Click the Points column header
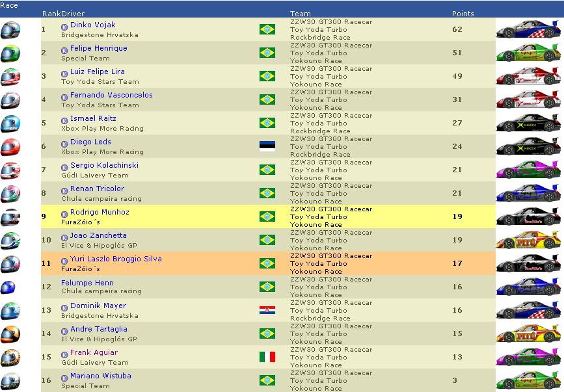The width and height of the screenshot is (564, 392). point(463,14)
